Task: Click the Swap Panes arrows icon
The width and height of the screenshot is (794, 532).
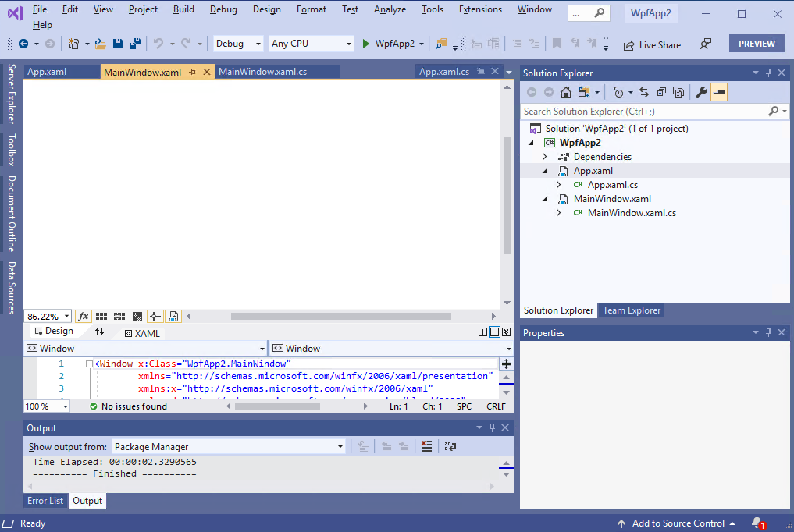Action: [99, 332]
